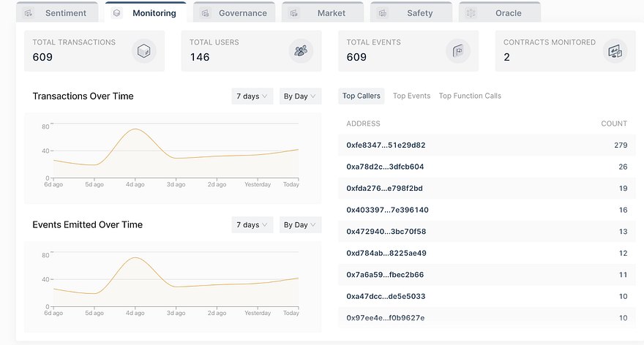This screenshot has width=644, height=345.
Task: Select the Top Callers view
Action: 362,96
